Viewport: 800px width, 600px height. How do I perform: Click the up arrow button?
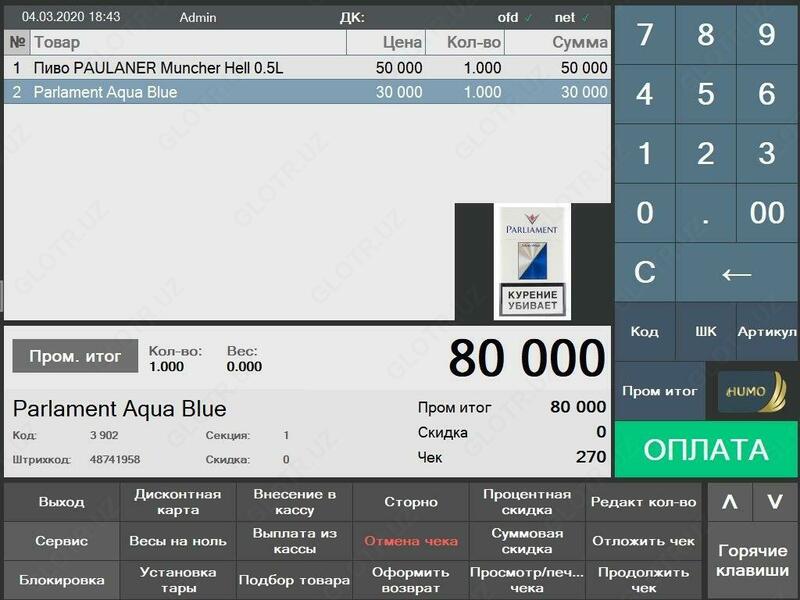tap(730, 502)
